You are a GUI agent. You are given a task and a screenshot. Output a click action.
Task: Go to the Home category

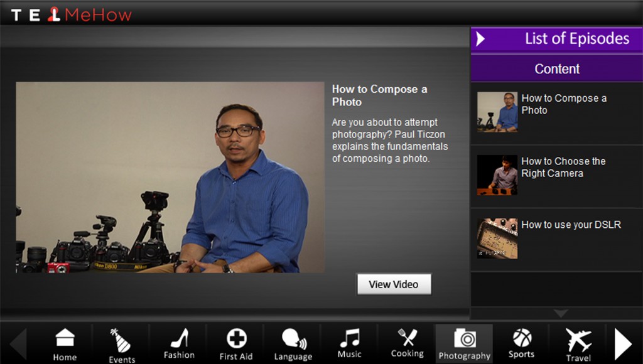tap(65, 345)
